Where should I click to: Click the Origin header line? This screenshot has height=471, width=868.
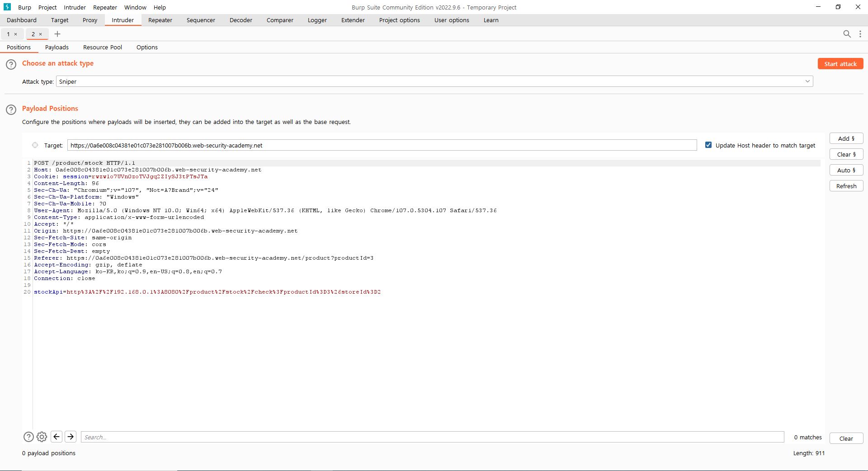165,231
